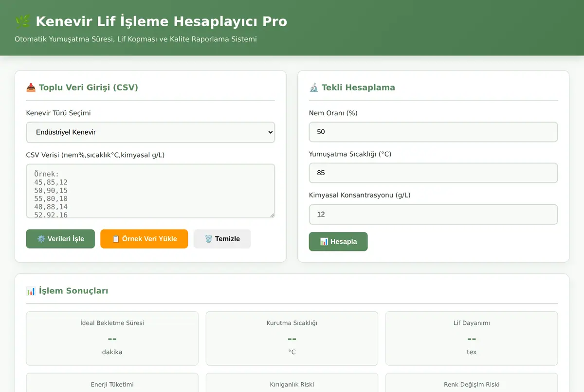
Task: Click the Nem Oranı (%) label
Action: click(x=333, y=113)
